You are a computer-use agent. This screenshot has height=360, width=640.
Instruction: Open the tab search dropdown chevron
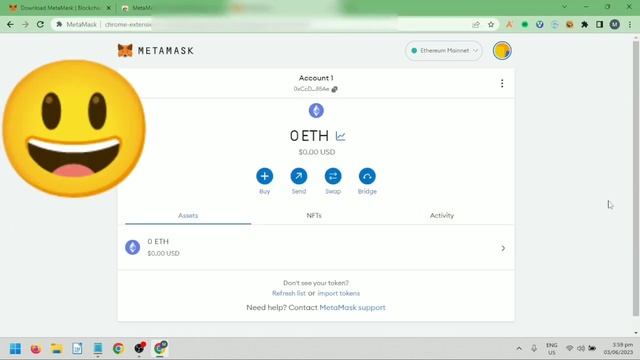(x=564, y=7)
